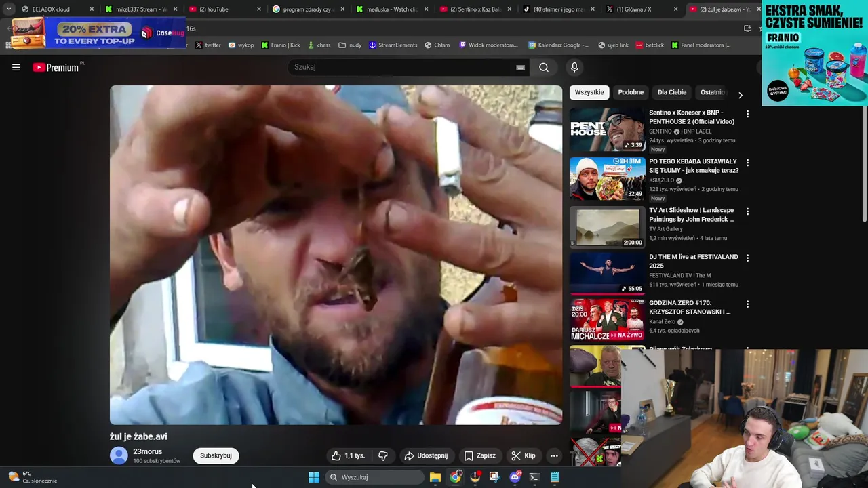
Task: Open the 23morus channel name link
Action: click(148, 451)
